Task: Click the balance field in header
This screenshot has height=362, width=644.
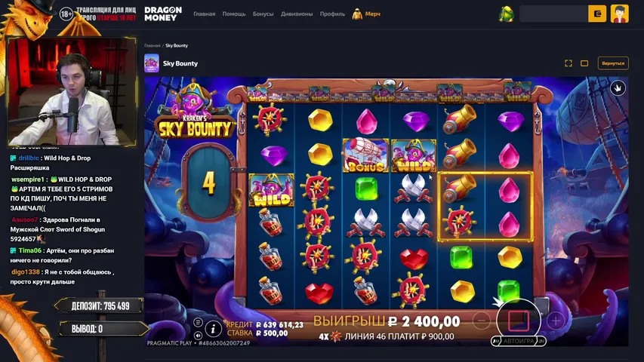Action: (553, 14)
